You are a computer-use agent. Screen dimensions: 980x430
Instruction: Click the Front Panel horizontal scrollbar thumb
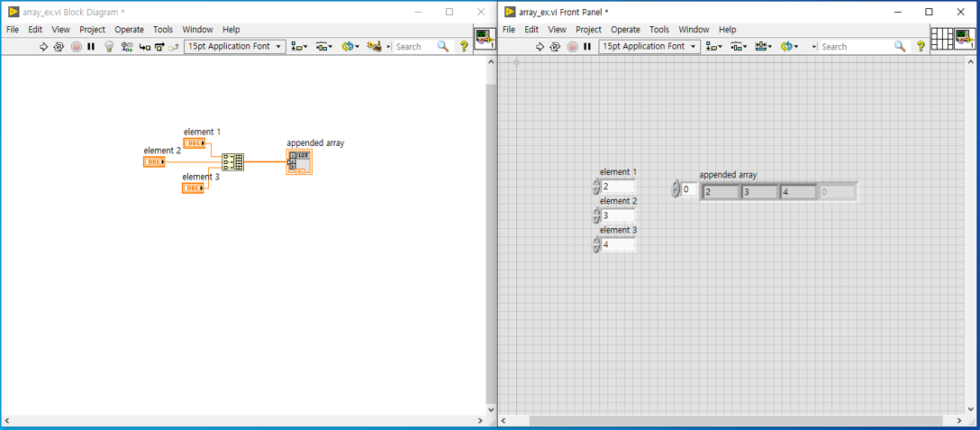click(736, 421)
